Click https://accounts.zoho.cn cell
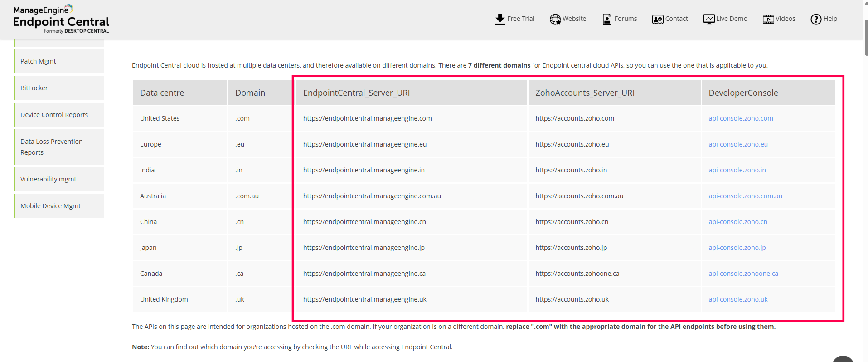The width and height of the screenshot is (868, 362). pyautogui.click(x=615, y=222)
